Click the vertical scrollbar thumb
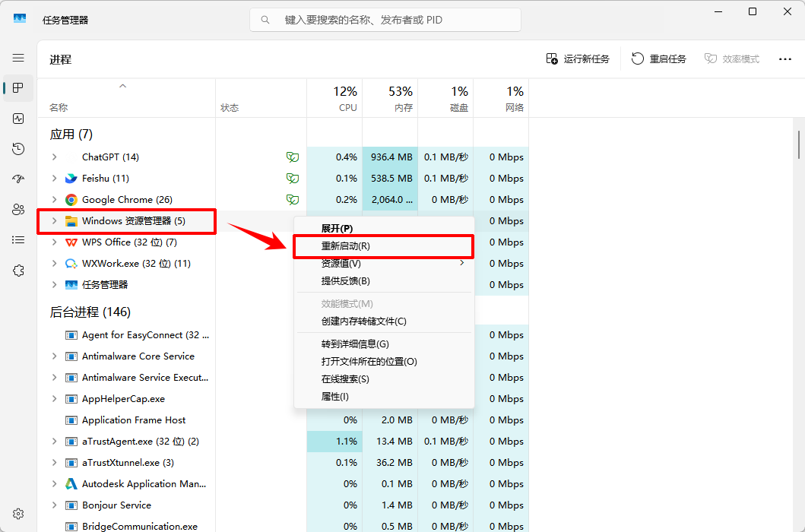The height and width of the screenshot is (532, 805). [x=799, y=145]
